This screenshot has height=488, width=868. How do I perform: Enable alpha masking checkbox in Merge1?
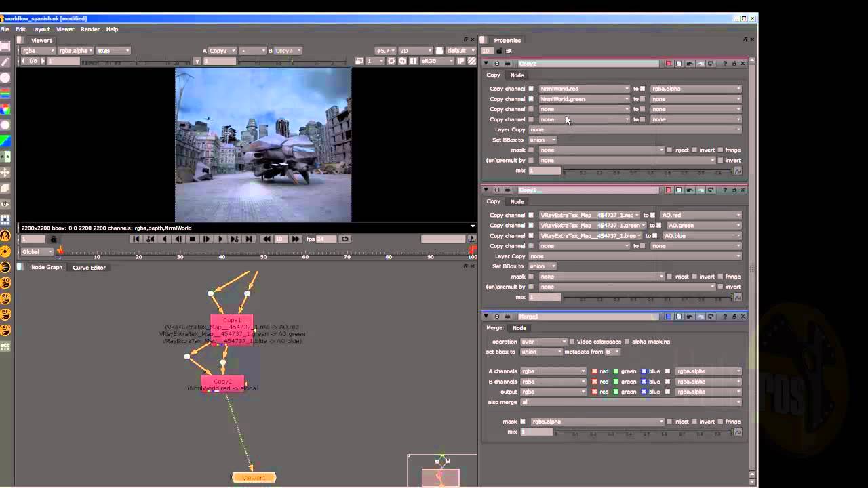pos(627,342)
